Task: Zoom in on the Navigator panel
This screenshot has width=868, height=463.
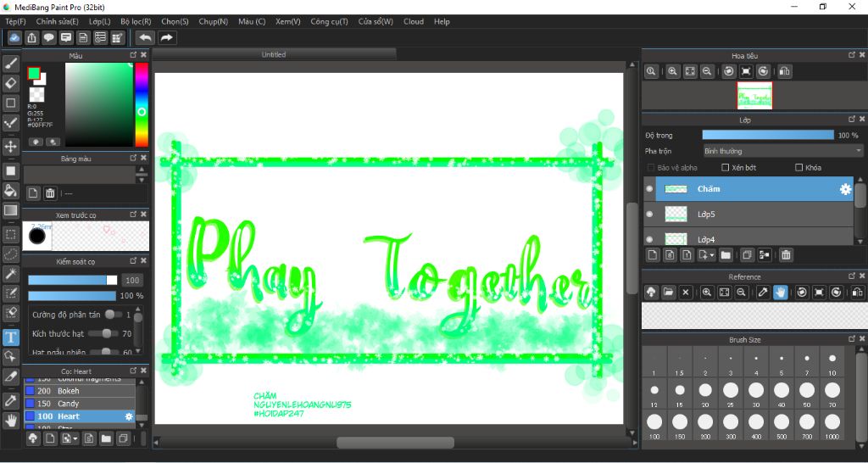Action: (672, 71)
